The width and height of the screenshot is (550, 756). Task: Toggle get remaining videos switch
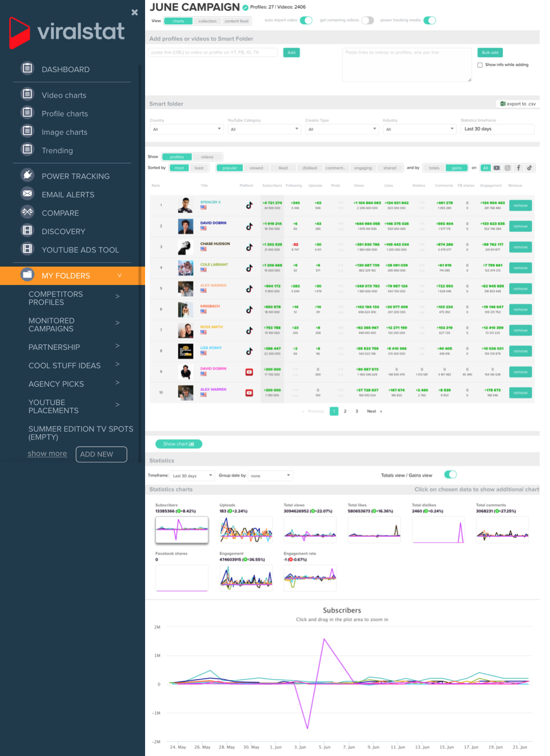[368, 21]
